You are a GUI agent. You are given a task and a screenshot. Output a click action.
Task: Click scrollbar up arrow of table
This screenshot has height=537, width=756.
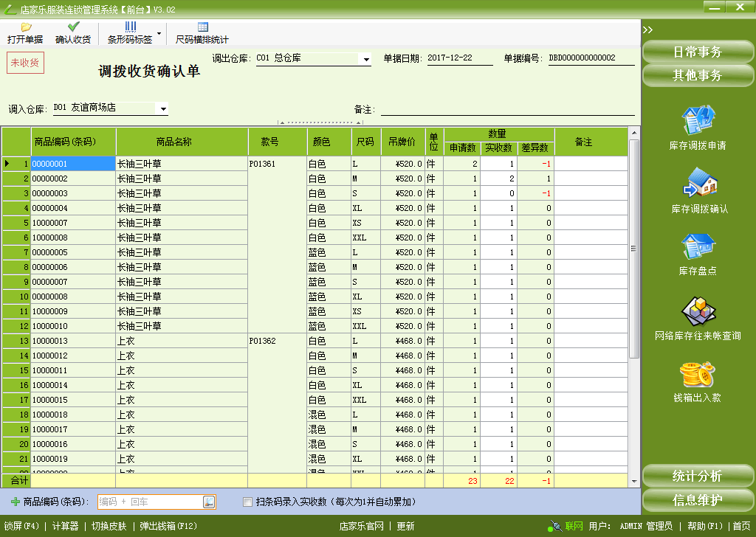[x=634, y=133]
